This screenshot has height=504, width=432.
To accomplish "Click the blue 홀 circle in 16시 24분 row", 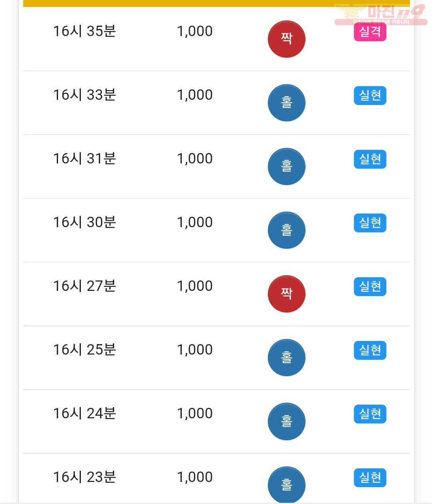I will coord(286,421).
